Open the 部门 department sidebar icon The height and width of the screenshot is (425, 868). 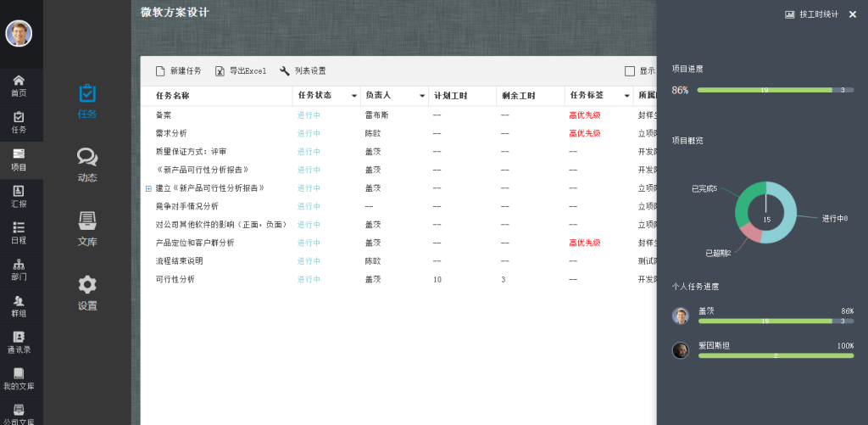19,270
